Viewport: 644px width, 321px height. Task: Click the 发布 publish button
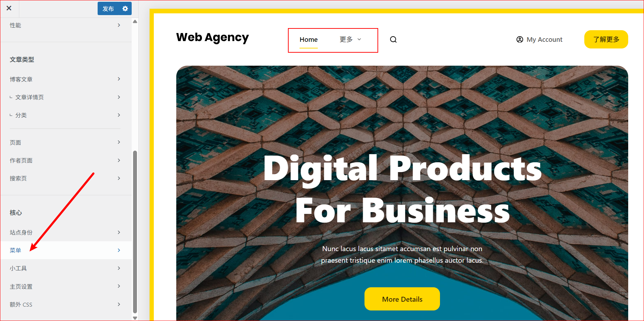pos(108,8)
